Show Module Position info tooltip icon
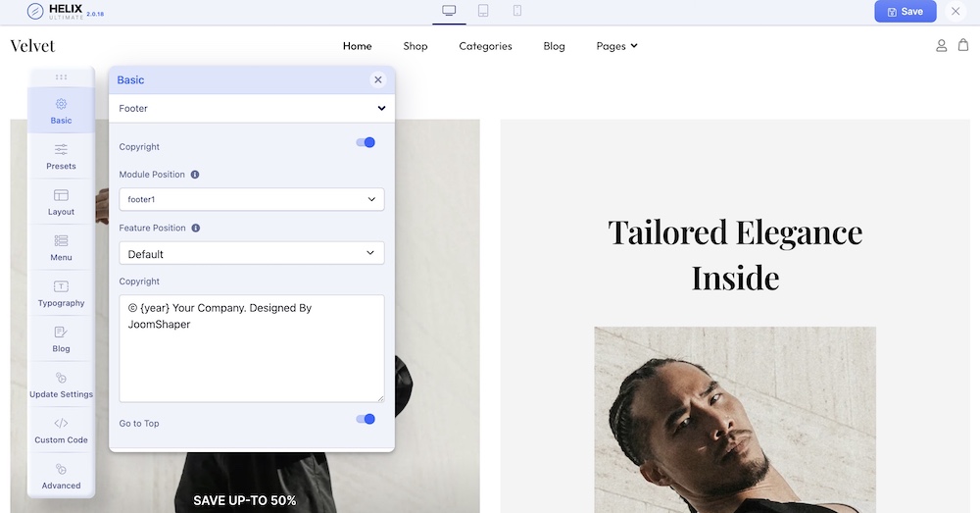Screen dimensions: 980x513 (195, 175)
